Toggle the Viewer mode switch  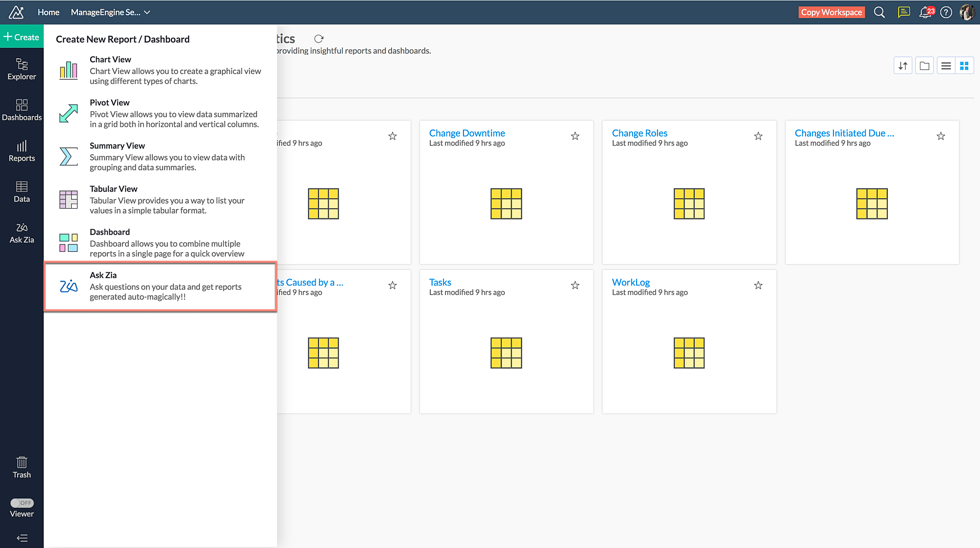point(22,503)
